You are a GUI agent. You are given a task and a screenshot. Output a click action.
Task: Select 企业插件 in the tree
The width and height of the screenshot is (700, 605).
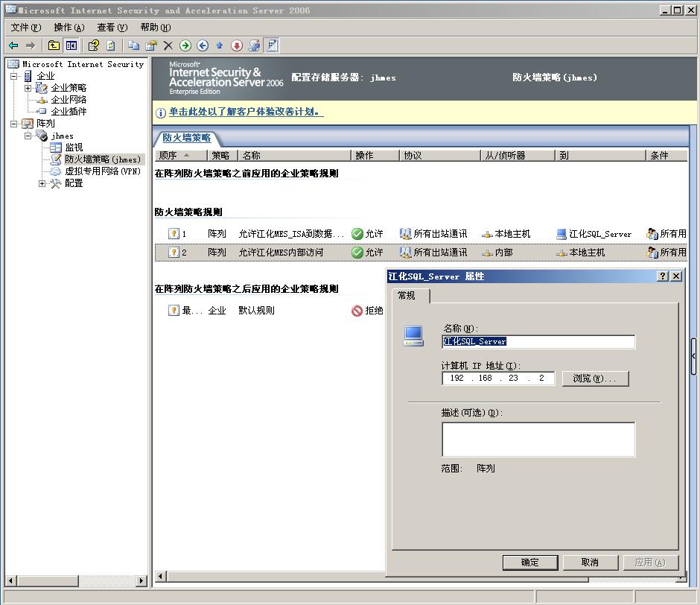69,112
